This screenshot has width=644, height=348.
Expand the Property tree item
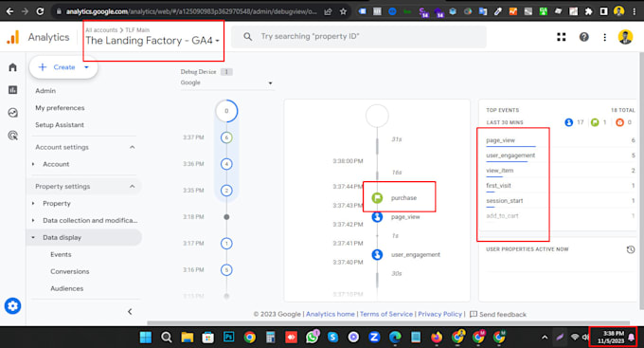click(x=33, y=203)
